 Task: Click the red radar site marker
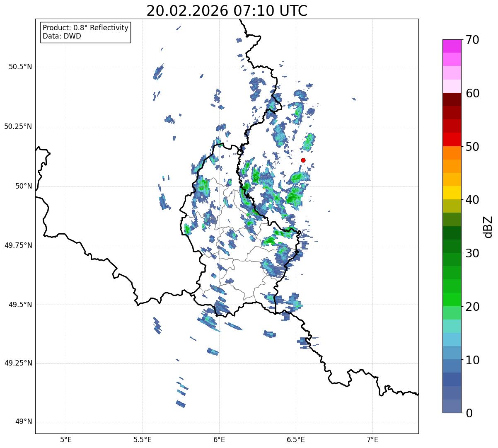click(303, 160)
